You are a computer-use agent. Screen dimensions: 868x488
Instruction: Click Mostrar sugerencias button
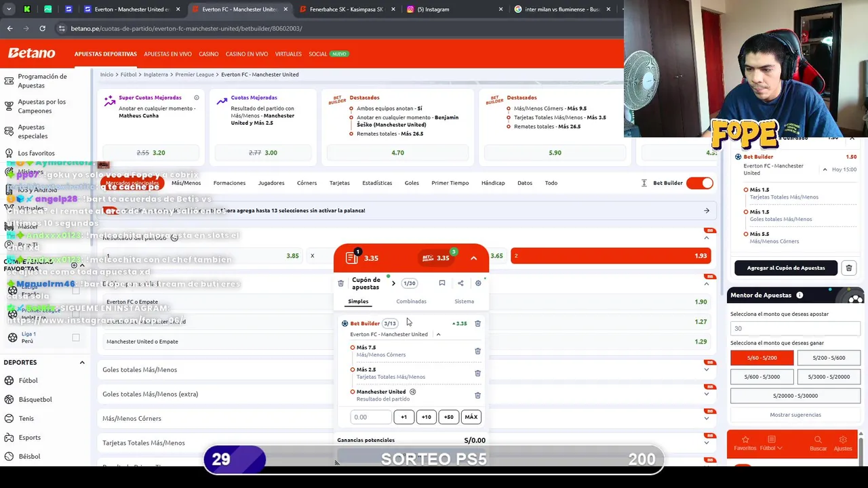(x=795, y=415)
